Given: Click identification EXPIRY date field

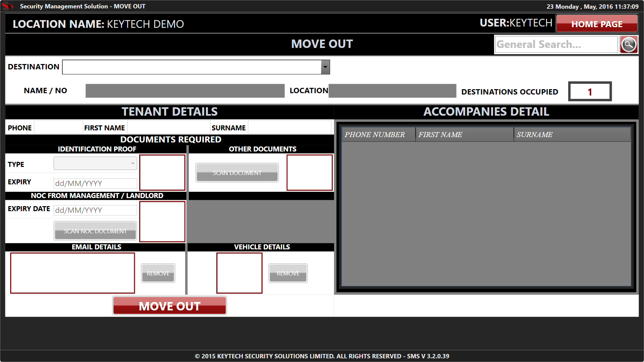Looking at the screenshot, I should tap(95, 183).
